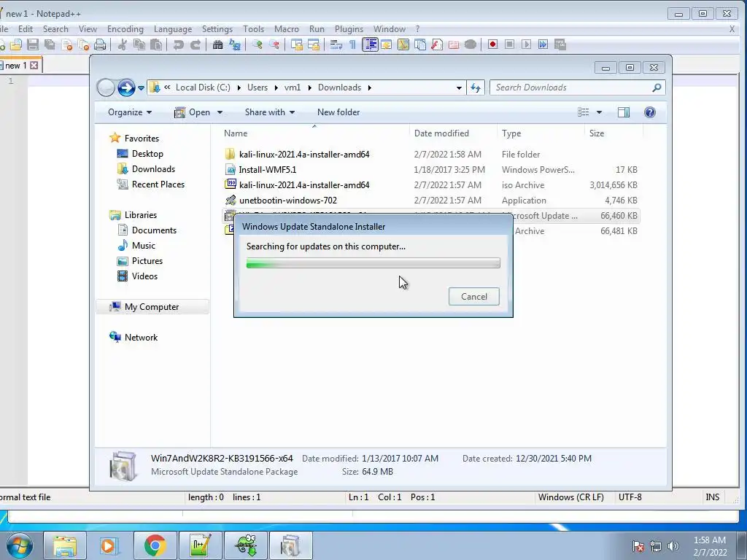Screen dimensions: 747x560
Task: Click the volume speaker tray icon
Action: coord(673,546)
